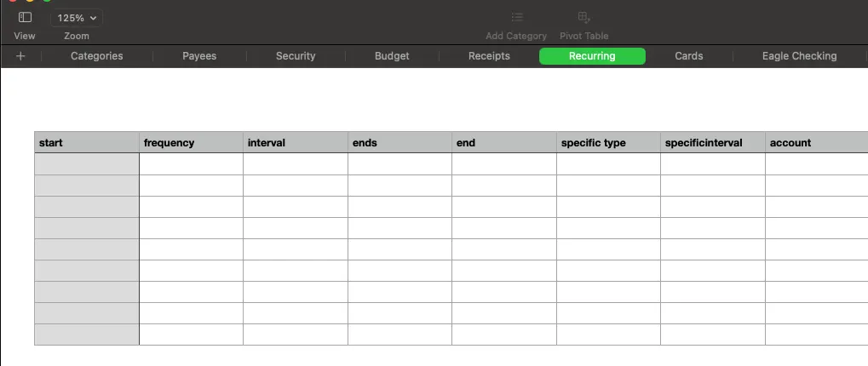Select the frequency column header cell
Screen dimensions: 868x366
click(x=191, y=143)
